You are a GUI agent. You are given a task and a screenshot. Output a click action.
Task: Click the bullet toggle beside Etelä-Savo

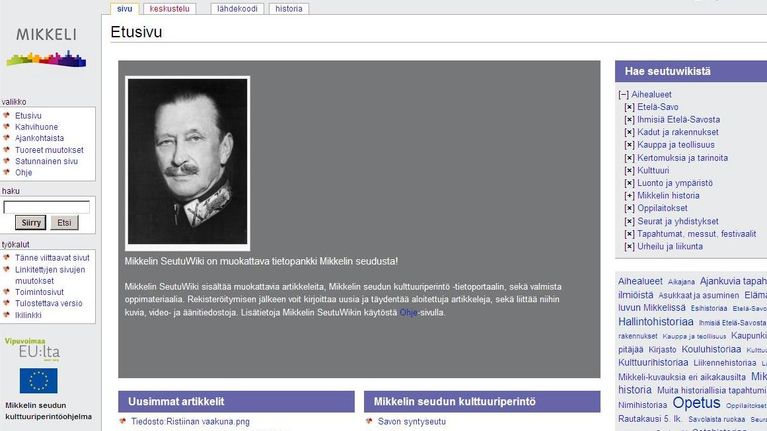(x=630, y=107)
